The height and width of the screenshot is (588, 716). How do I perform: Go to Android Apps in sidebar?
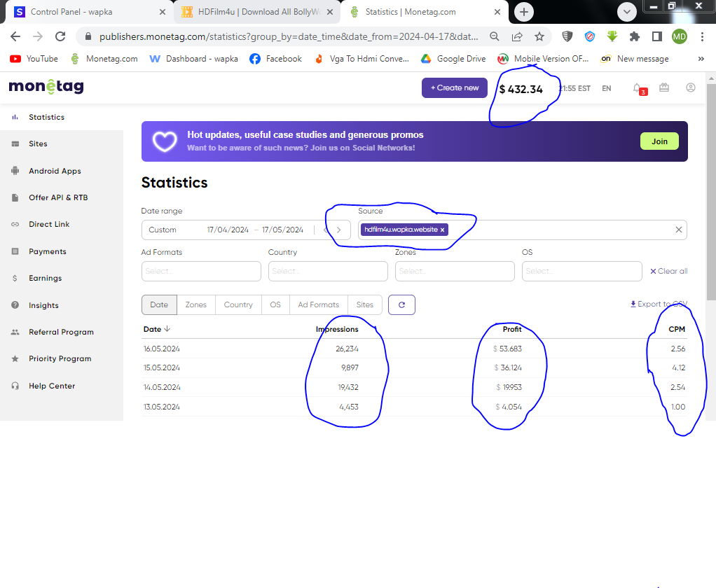coord(55,171)
